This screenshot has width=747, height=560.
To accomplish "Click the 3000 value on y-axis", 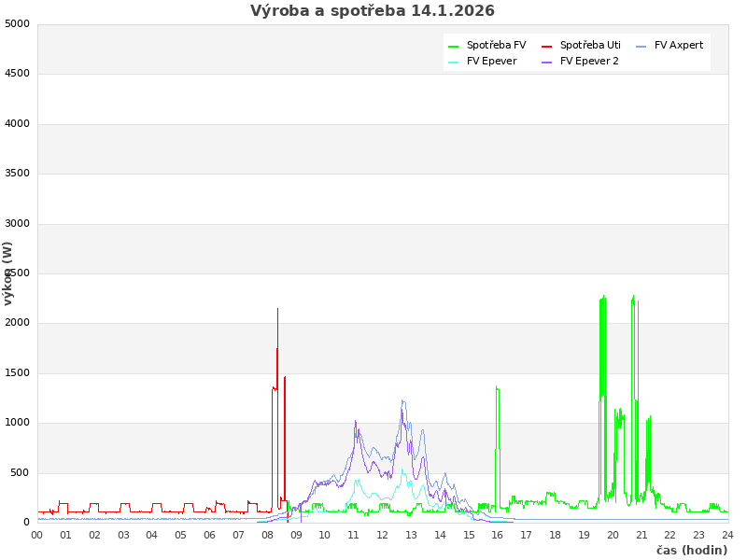I will [17, 223].
